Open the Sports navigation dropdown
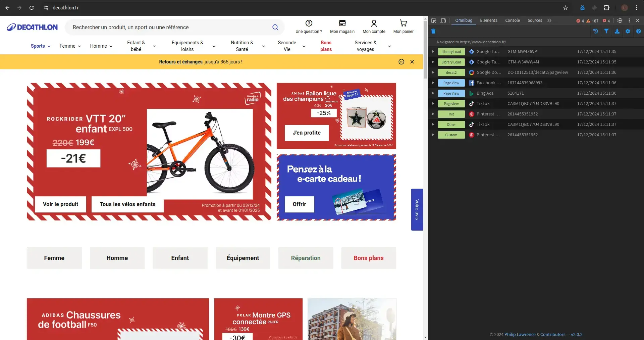The width and height of the screenshot is (644, 340). [x=40, y=46]
